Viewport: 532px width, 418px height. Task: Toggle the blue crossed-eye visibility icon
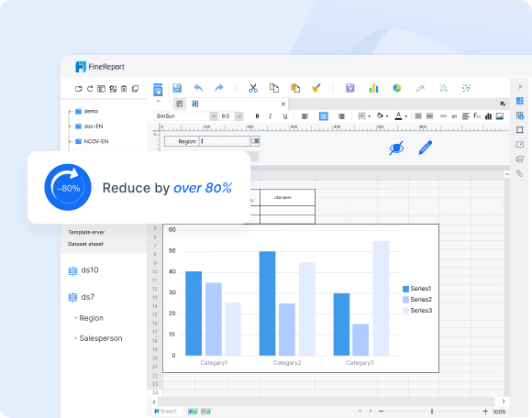click(x=396, y=148)
